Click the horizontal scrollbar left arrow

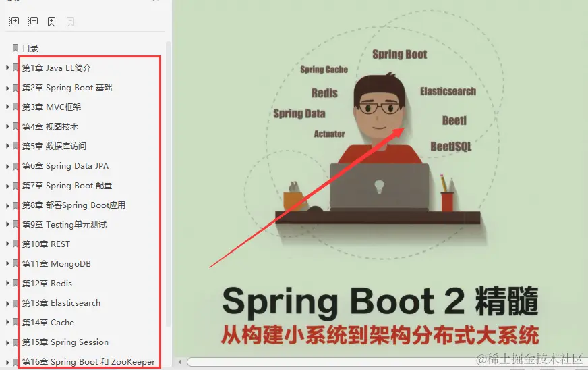(x=179, y=362)
